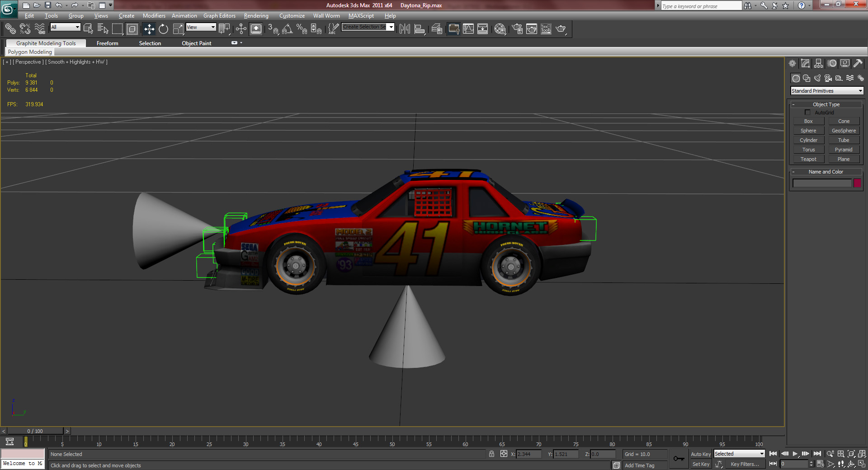Image resolution: width=868 pixels, height=470 pixels.
Task: Open the ribbon options dropdown arrow
Action: (x=241, y=43)
